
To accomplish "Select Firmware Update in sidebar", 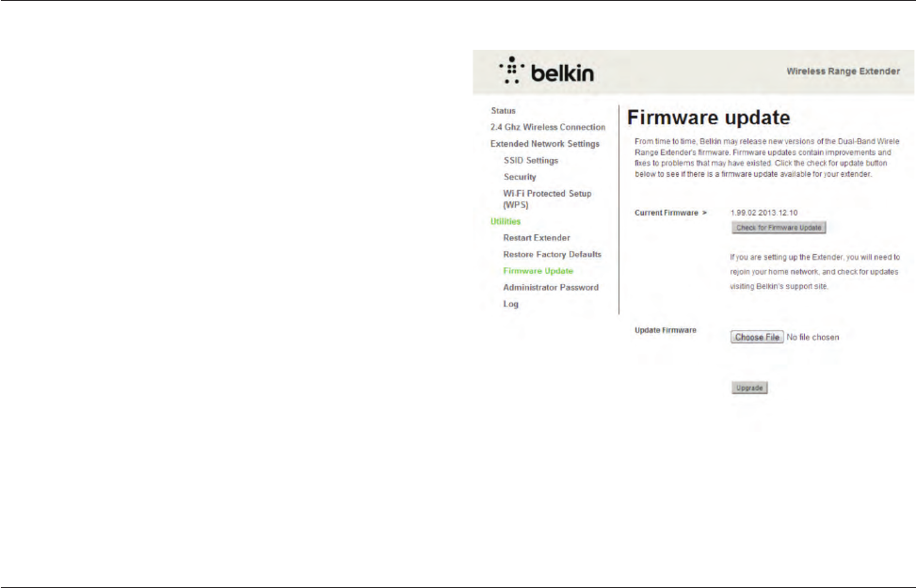I will tap(538, 271).
